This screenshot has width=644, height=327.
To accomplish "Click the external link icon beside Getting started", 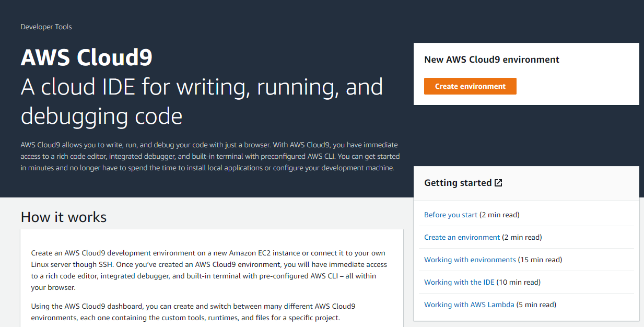I will click(498, 182).
